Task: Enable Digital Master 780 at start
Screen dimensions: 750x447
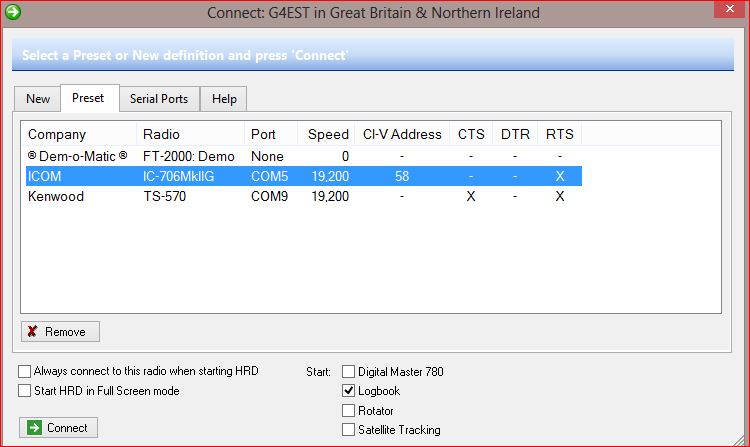Action: coord(349,371)
